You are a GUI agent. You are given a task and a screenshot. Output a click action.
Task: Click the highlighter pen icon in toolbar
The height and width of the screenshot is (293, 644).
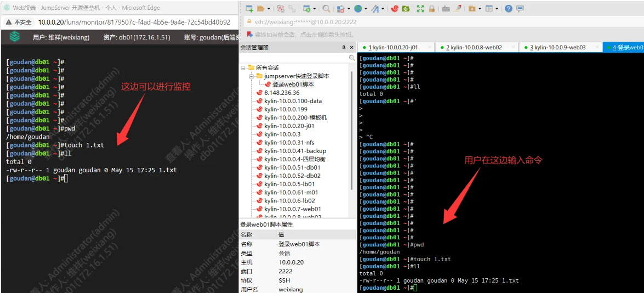tap(458, 9)
